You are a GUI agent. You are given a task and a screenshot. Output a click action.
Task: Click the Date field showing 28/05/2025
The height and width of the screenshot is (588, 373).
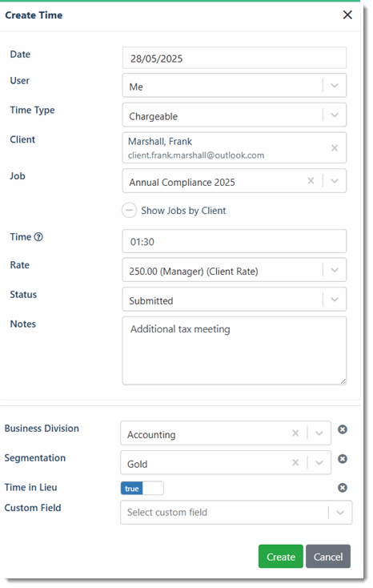click(235, 58)
